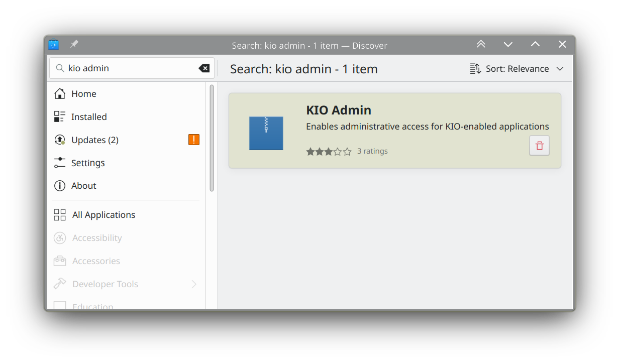Click the star rating of KIO Admin
The width and height of the screenshot is (619, 364).
point(329,151)
